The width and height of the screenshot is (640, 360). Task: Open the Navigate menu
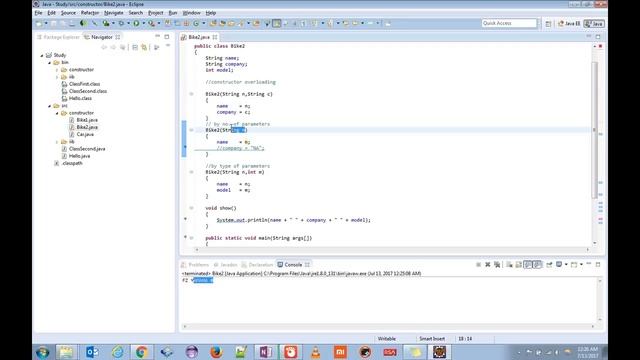point(113,13)
